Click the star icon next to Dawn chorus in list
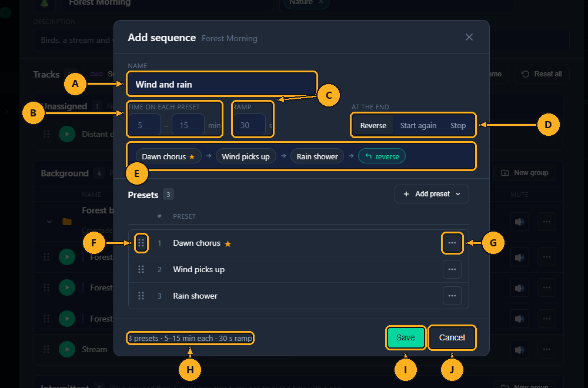588x388 pixels. pos(228,243)
